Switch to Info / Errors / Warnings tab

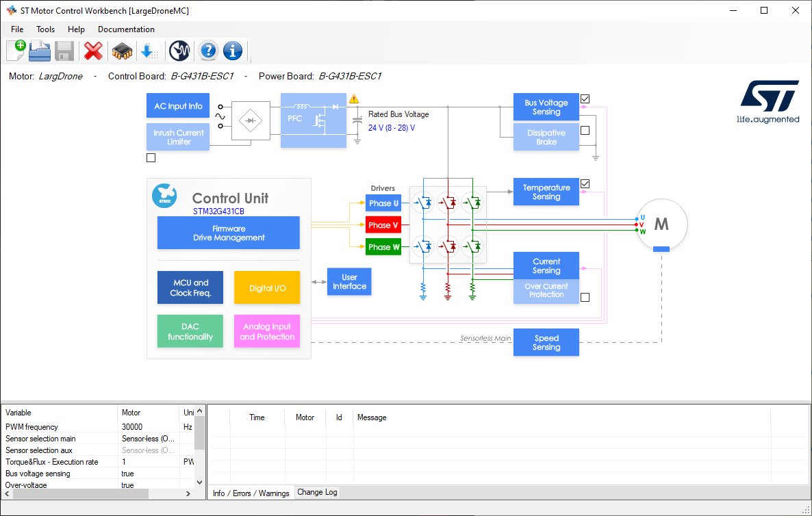pyautogui.click(x=251, y=493)
